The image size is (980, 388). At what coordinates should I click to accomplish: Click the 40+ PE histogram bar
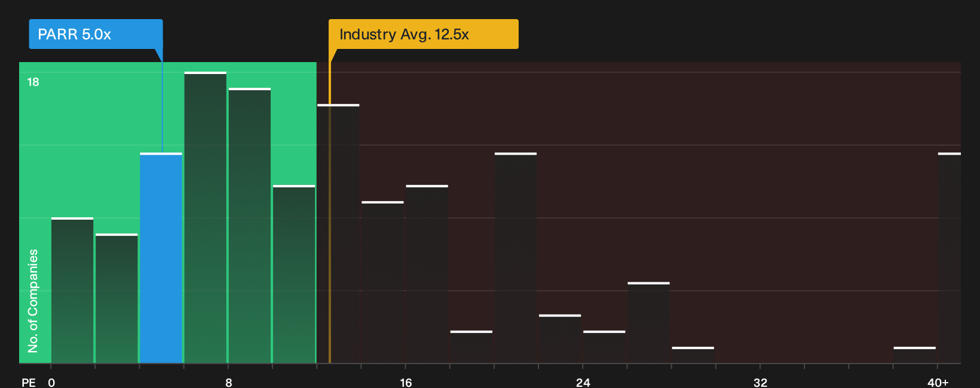click(949, 258)
